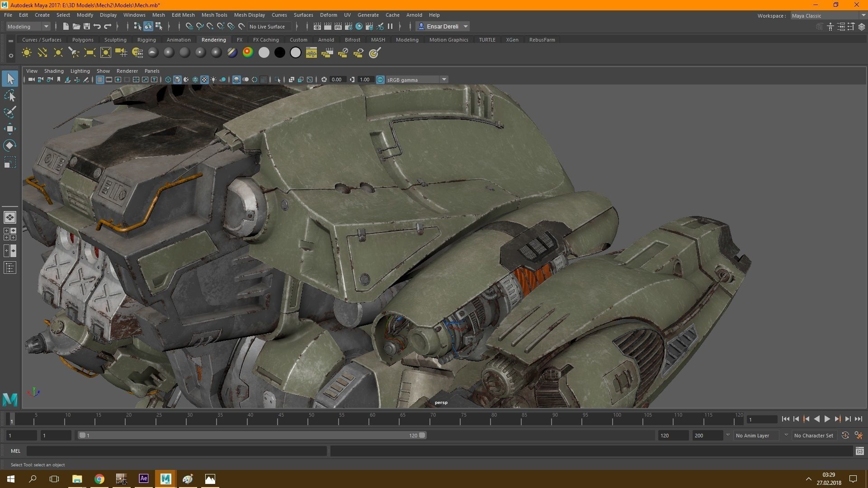The image size is (868, 488).
Task: Select the arrow Select tool
Action: click(x=10, y=79)
